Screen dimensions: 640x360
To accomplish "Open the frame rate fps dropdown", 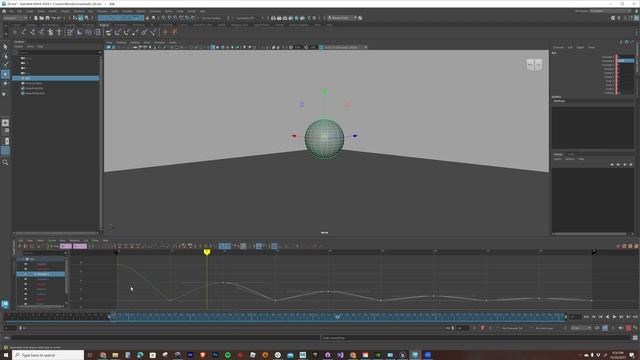I will (x=581, y=328).
